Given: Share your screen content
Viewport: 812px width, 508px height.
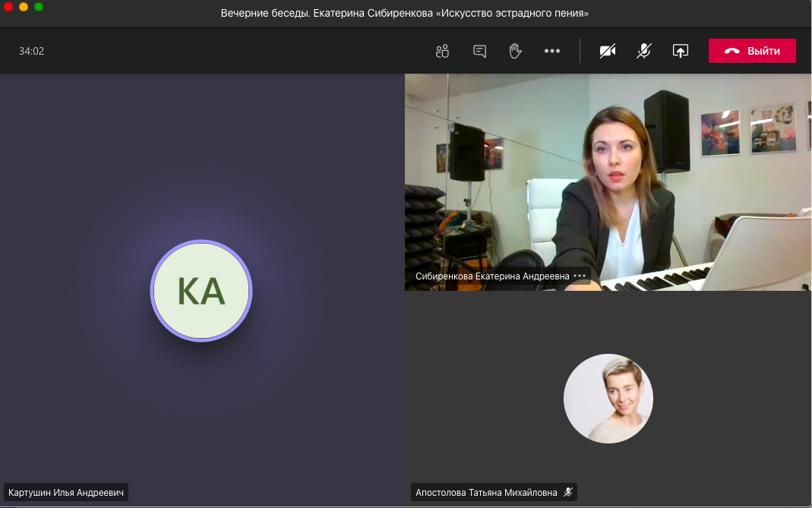Looking at the screenshot, I should (x=681, y=51).
